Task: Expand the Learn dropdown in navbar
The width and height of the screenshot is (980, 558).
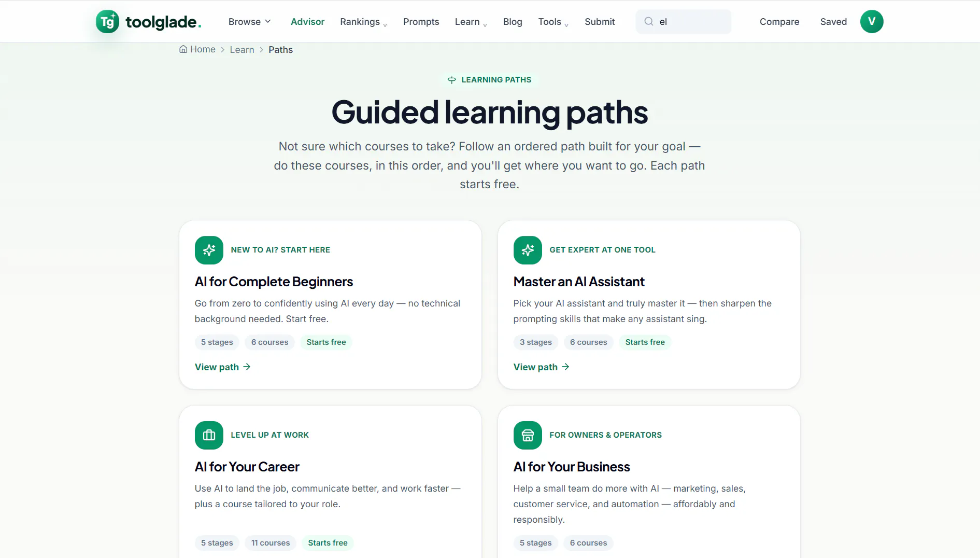Action: click(x=471, y=21)
